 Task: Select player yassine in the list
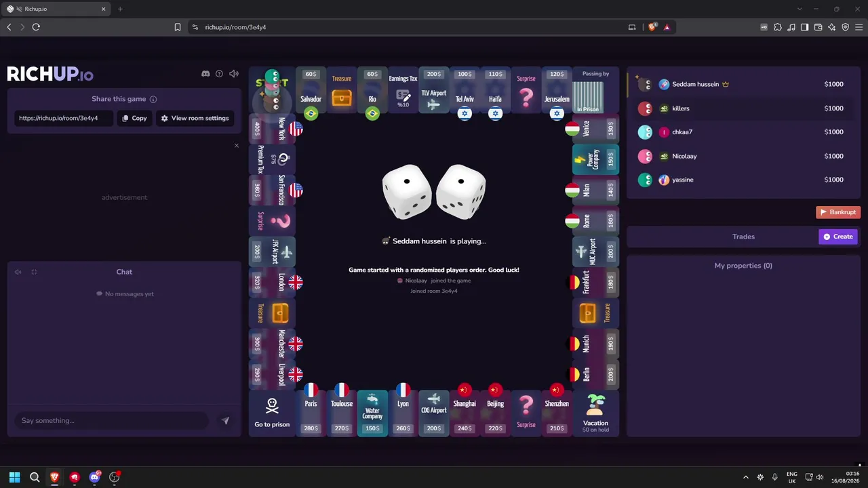click(743, 180)
